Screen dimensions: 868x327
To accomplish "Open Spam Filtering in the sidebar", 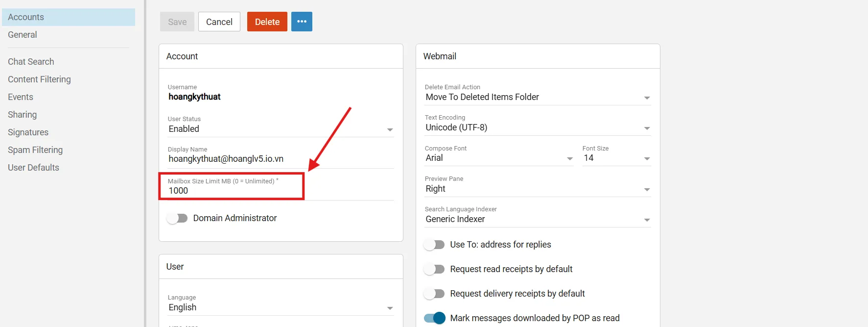I will (35, 150).
